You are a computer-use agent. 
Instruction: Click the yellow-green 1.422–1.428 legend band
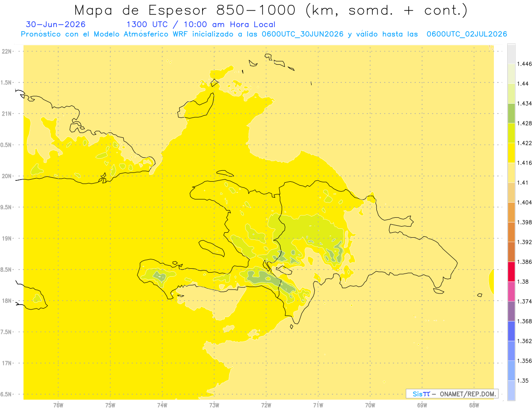pyautogui.click(x=511, y=133)
